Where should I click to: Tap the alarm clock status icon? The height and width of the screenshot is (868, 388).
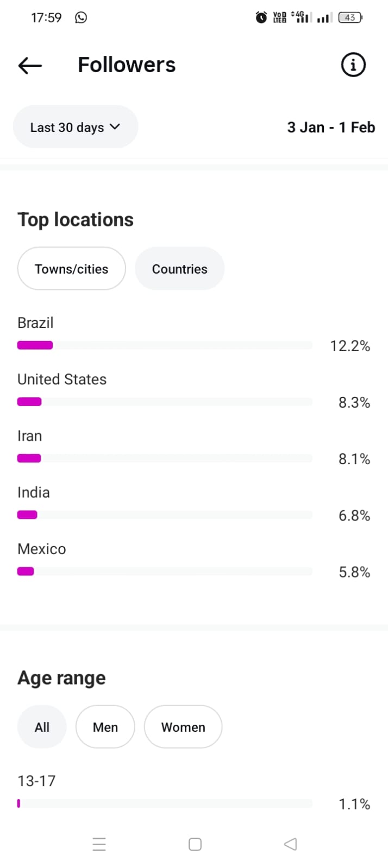[261, 18]
